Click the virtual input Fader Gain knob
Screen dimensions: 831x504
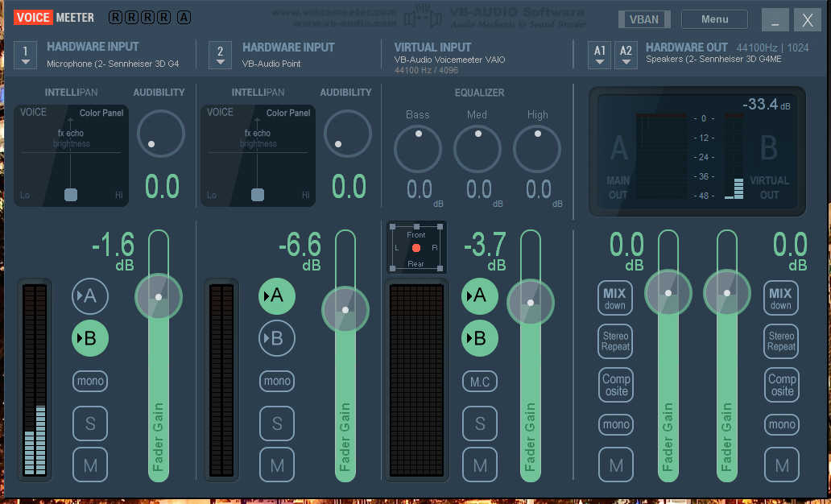pos(530,303)
